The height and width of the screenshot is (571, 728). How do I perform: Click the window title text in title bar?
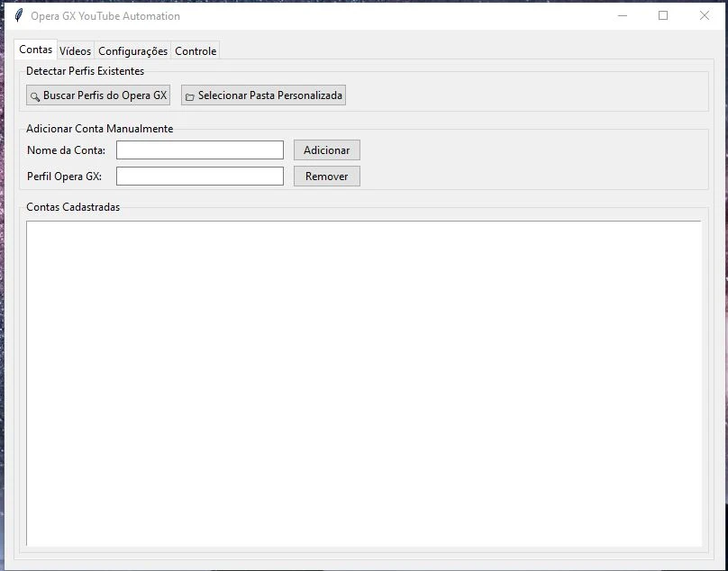tap(105, 15)
